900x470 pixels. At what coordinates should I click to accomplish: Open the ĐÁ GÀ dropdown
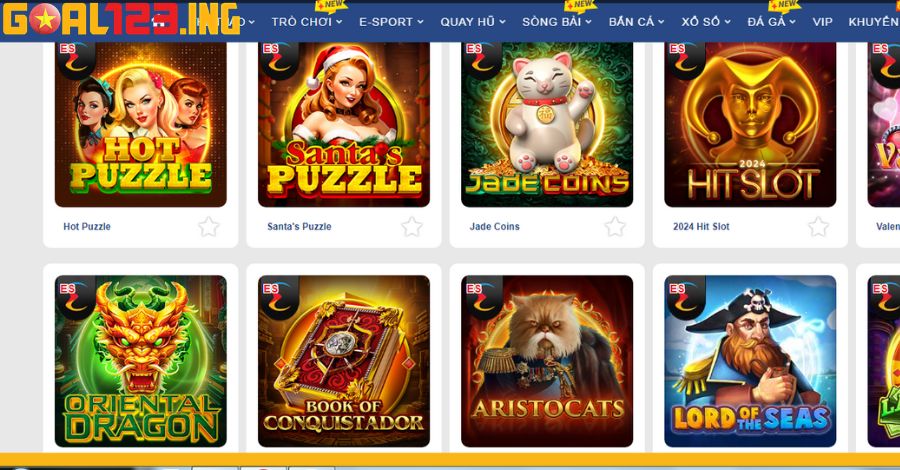tap(771, 22)
